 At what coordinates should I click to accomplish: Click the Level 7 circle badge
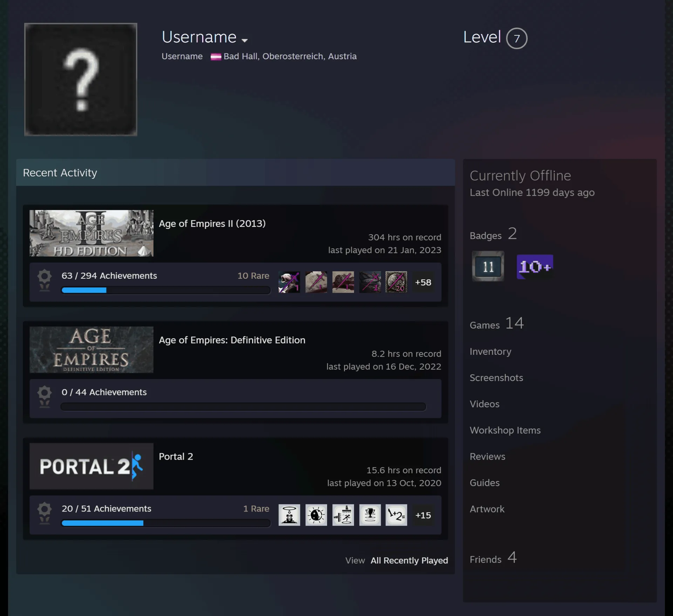[517, 38]
